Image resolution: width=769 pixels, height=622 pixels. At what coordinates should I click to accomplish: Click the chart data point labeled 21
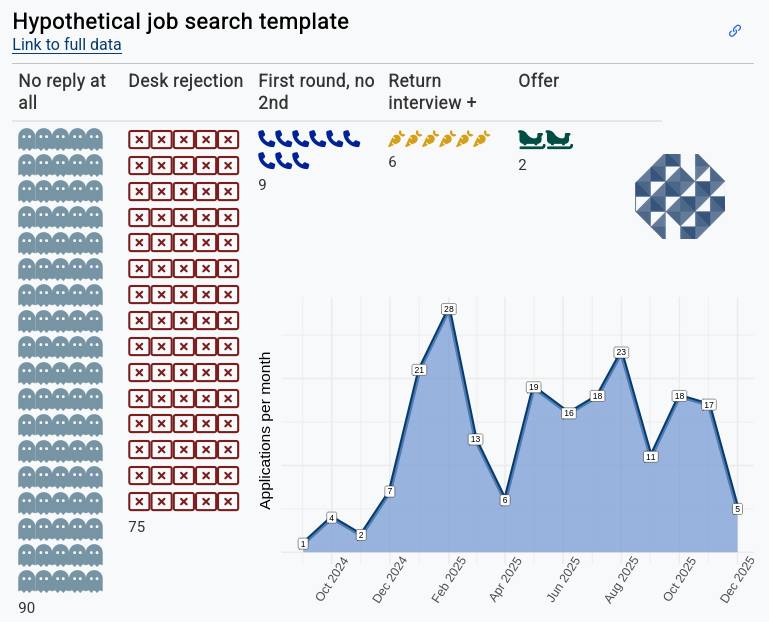coord(419,370)
